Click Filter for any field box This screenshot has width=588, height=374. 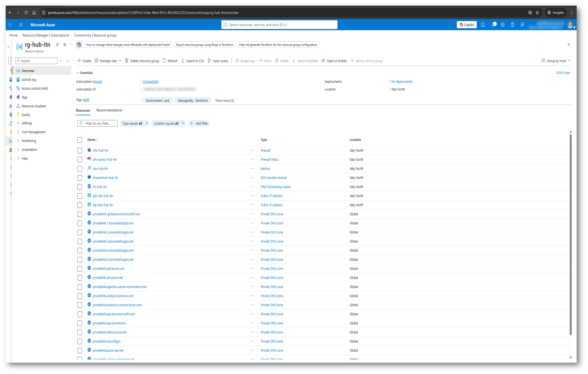[x=98, y=124]
